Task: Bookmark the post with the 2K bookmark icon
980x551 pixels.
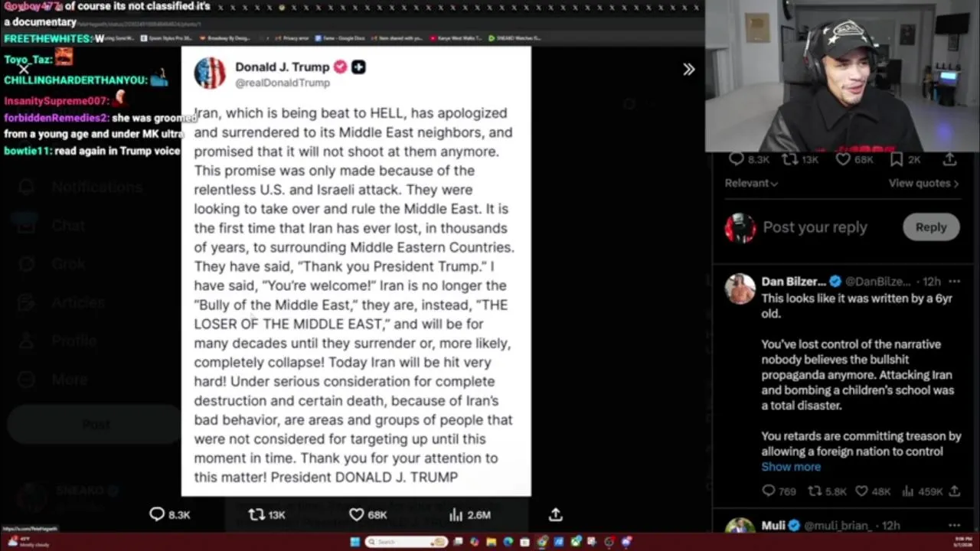Action: point(896,159)
